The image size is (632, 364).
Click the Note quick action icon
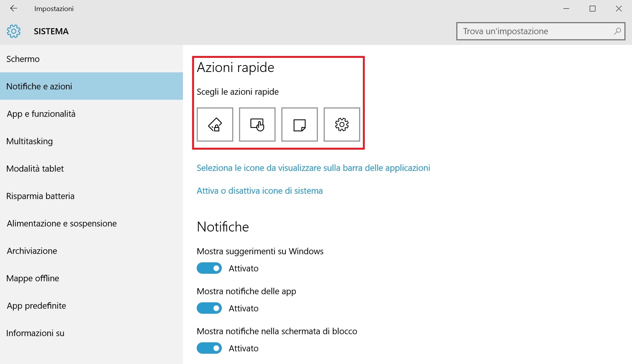[300, 125]
